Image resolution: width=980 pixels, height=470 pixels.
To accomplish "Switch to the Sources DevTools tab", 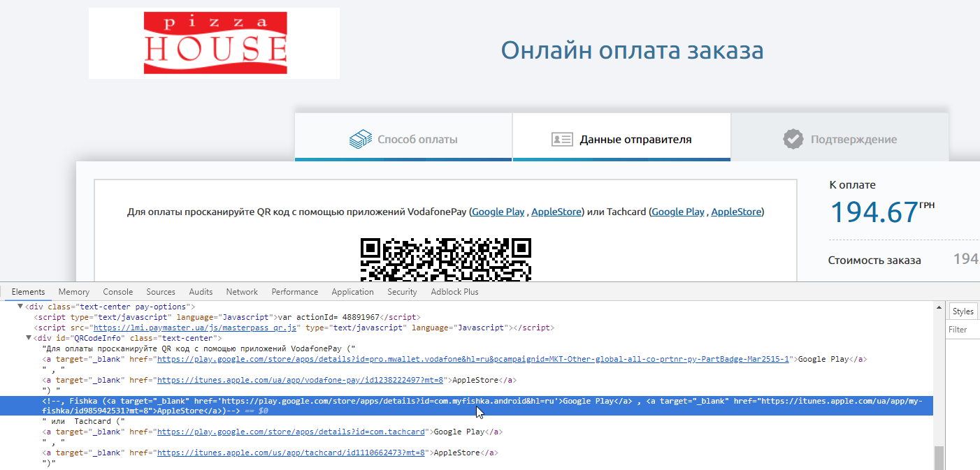I will pos(161,292).
